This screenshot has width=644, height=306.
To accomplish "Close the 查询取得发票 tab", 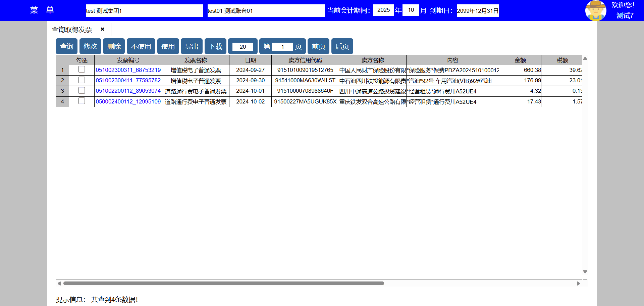I will point(102,29).
